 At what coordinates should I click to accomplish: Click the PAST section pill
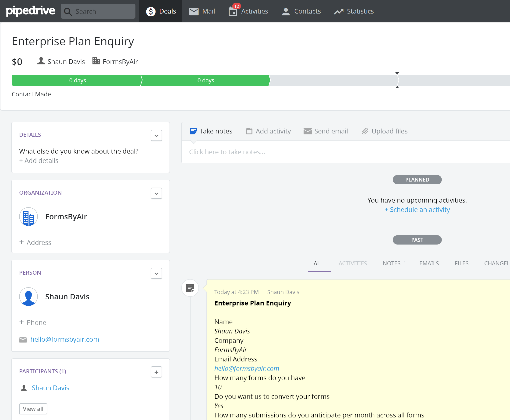click(417, 240)
